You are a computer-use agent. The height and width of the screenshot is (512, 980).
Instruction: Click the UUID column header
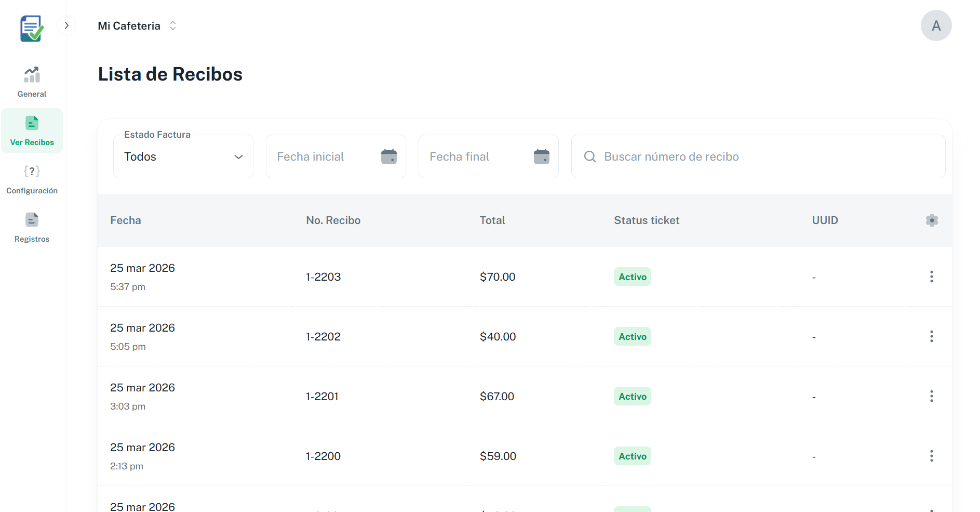(825, 220)
